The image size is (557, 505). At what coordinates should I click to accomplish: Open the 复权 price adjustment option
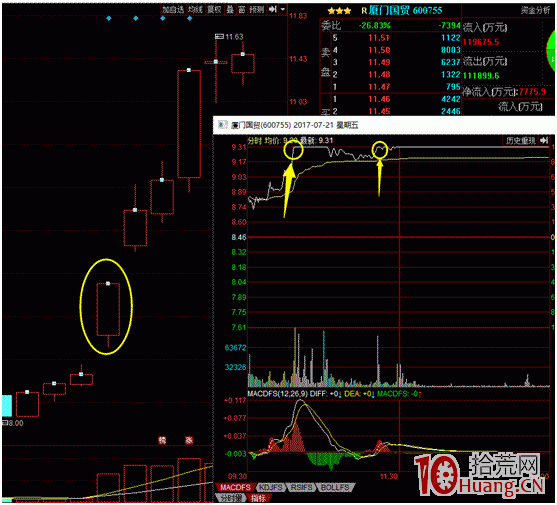click(215, 10)
